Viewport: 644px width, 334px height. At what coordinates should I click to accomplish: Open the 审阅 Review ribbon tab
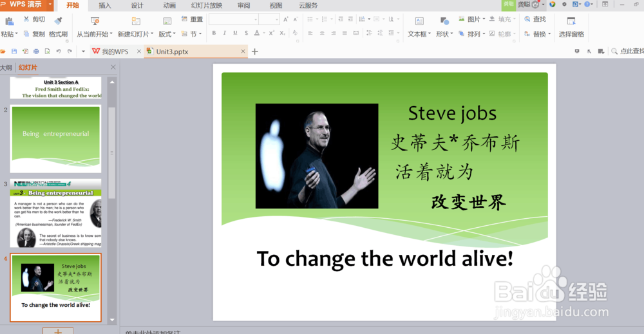tap(243, 5)
